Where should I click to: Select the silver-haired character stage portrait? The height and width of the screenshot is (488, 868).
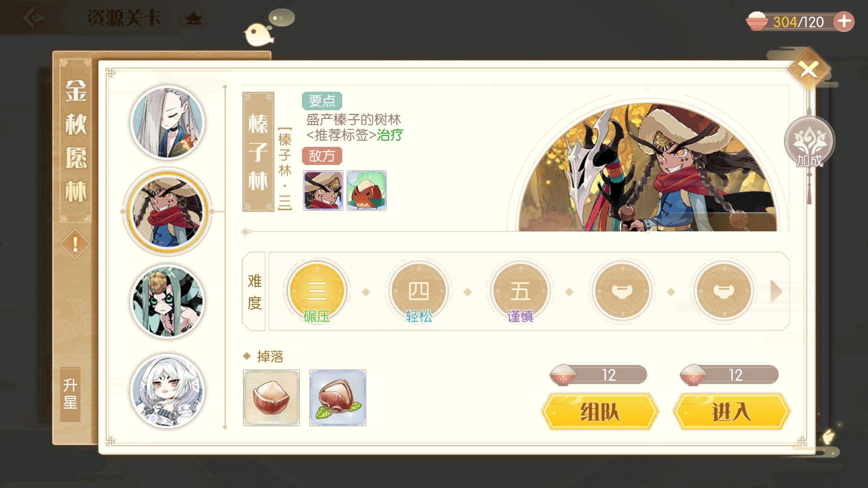pyautogui.click(x=168, y=122)
